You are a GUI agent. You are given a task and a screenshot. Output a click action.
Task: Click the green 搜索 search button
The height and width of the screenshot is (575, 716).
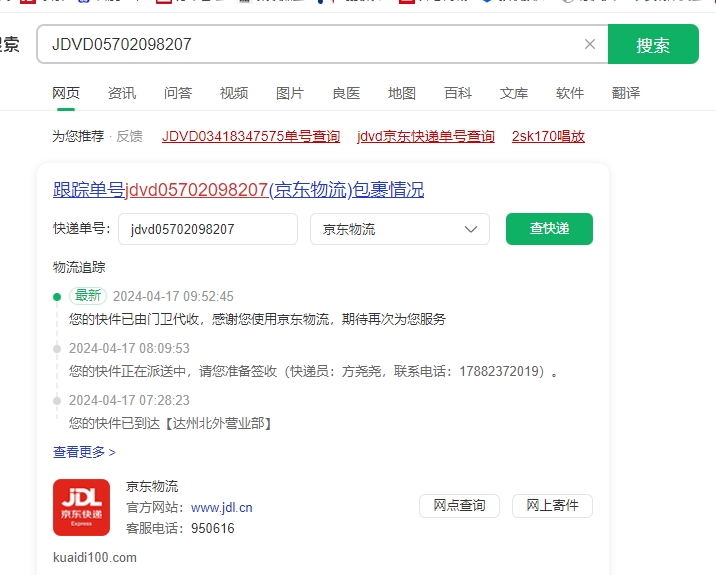click(653, 44)
